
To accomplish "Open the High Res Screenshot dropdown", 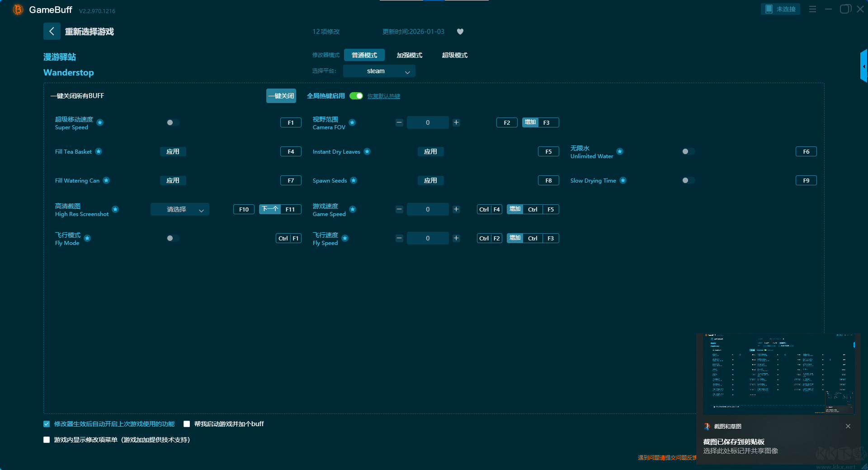I will click(180, 209).
